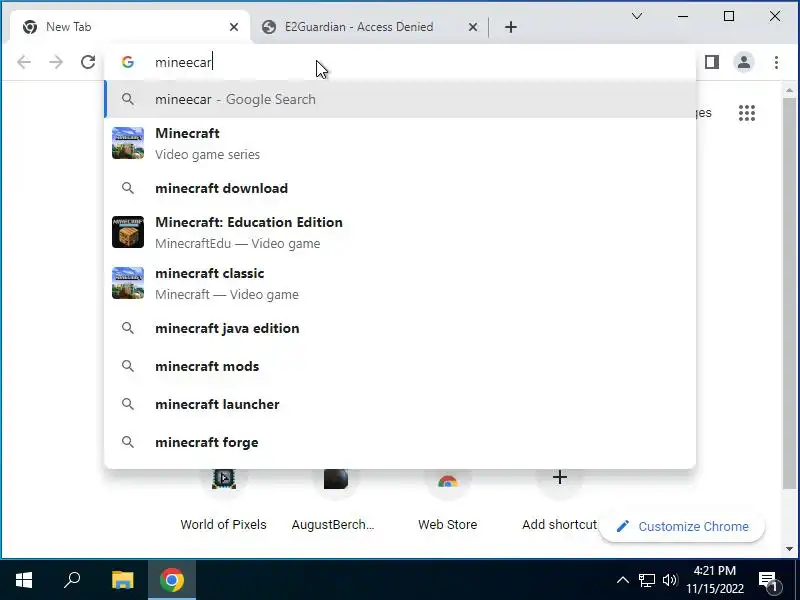Click search icon beside minecraft mods
Viewport: 800px width, 600px height.
coord(128,366)
